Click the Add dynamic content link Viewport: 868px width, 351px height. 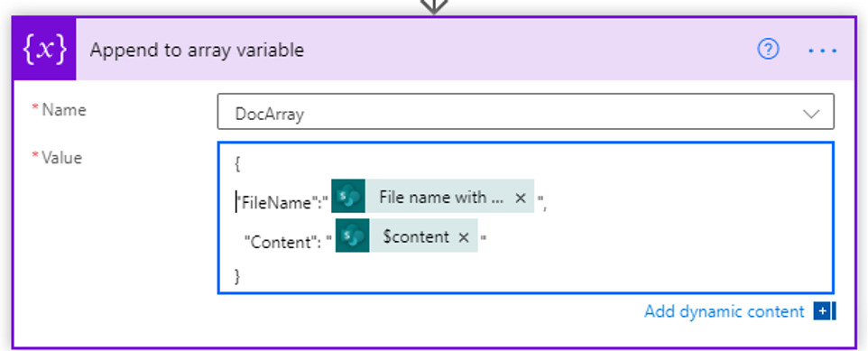724,311
